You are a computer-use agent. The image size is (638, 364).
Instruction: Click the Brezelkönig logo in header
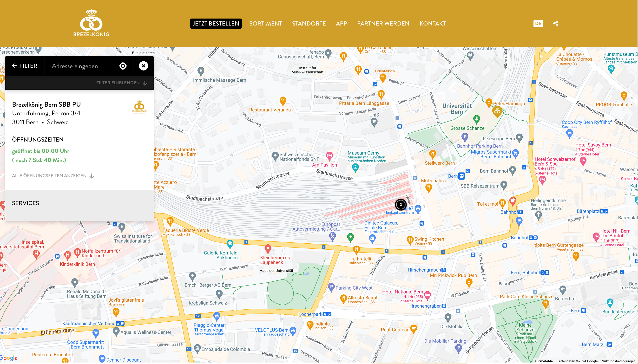click(91, 23)
